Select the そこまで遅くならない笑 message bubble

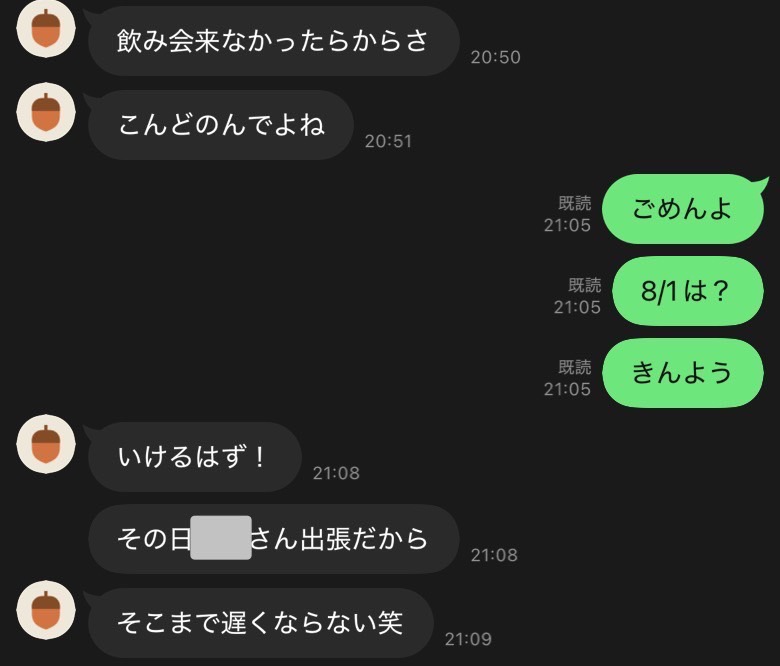[x=261, y=623]
